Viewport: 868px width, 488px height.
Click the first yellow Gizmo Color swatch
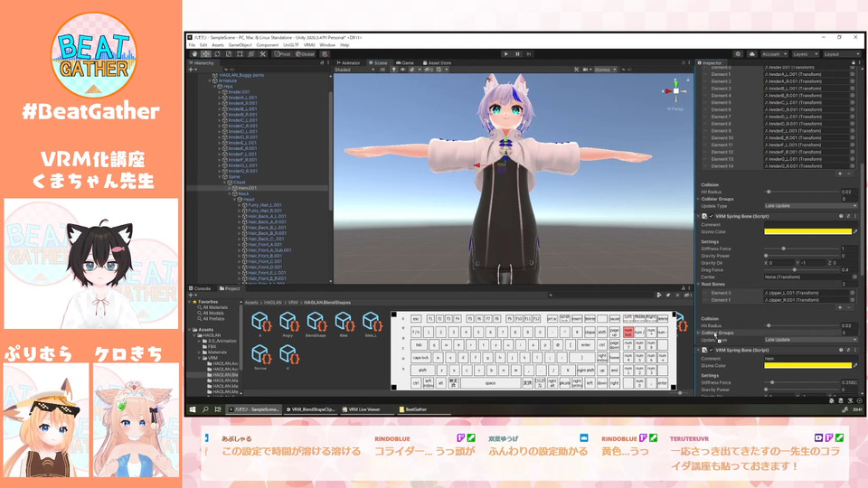tap(807, 231)
